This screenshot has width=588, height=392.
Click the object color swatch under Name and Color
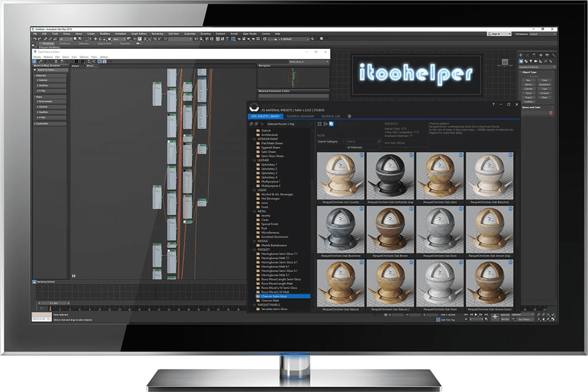(x=551, y=113)
